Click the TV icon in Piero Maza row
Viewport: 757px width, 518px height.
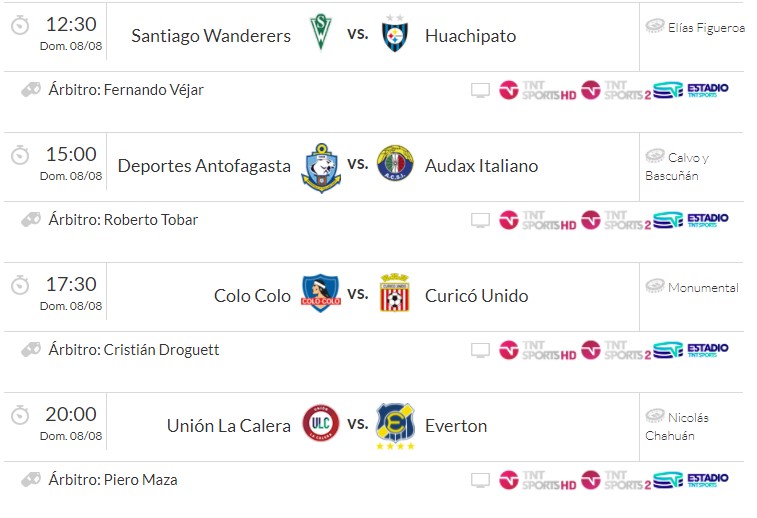[x=481, y=480]
